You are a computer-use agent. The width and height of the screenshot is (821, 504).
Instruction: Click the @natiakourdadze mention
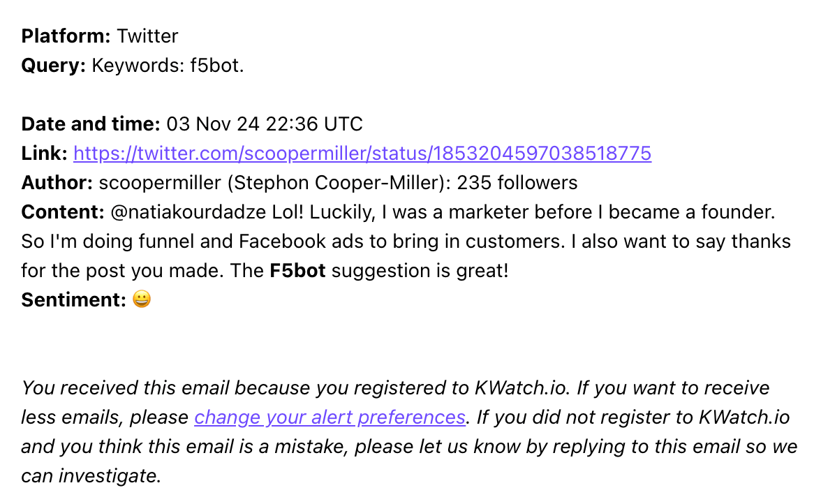point(188,212)
